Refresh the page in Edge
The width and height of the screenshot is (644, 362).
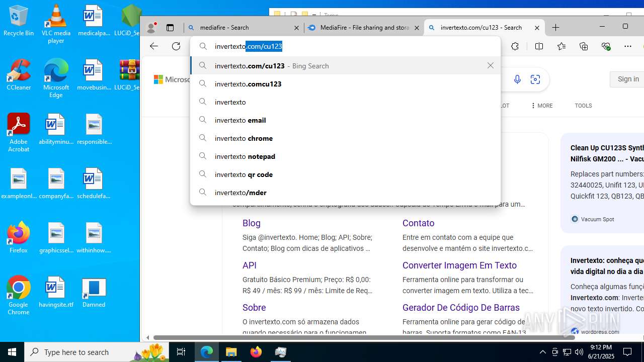tap(176, 46)
